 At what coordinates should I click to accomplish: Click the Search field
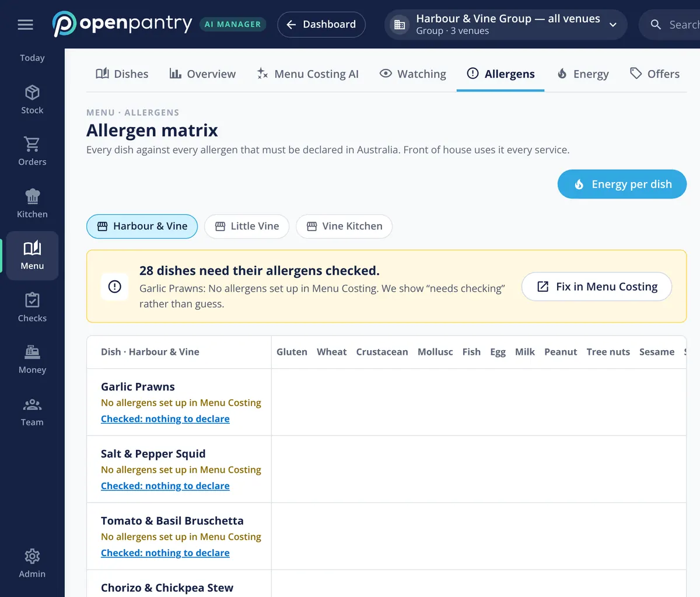tap(670, 25)
